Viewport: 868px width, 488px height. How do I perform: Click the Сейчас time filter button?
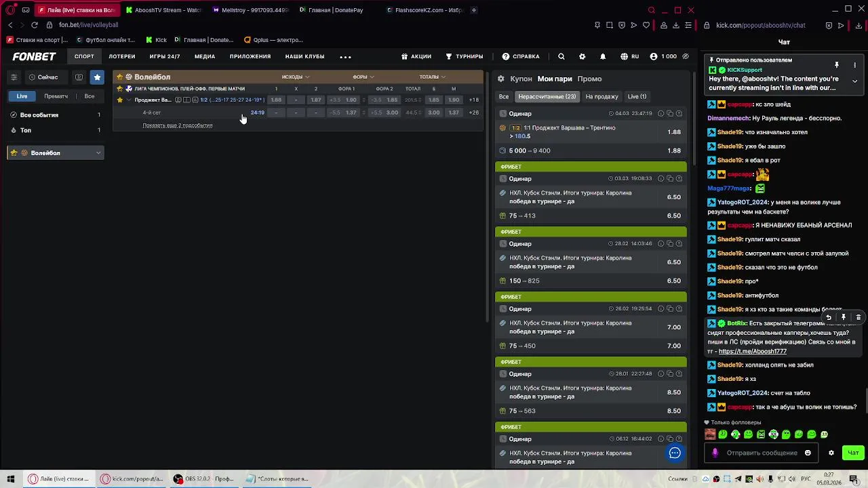[44, 77]
